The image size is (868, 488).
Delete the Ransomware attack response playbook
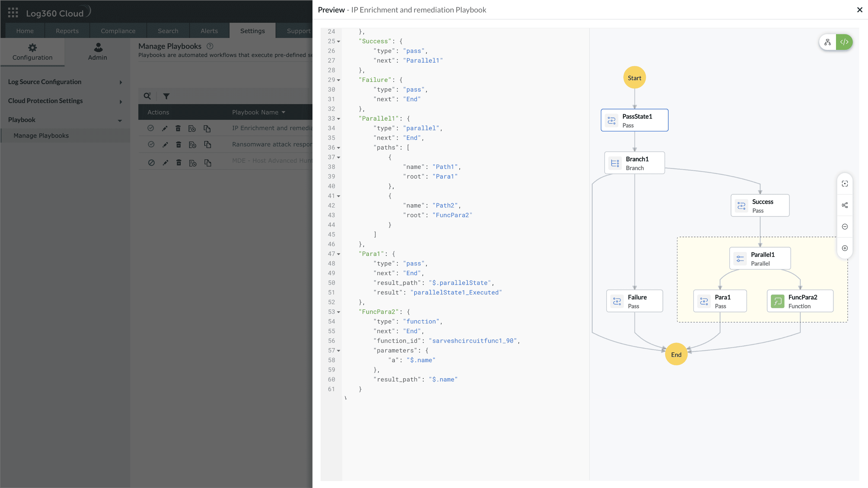click(x=178, y=145)
